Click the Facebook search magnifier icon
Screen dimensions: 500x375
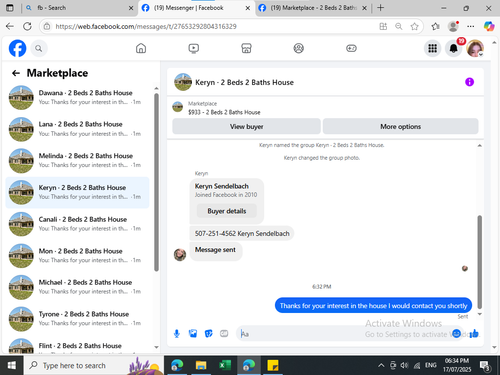tap(39, 49)
